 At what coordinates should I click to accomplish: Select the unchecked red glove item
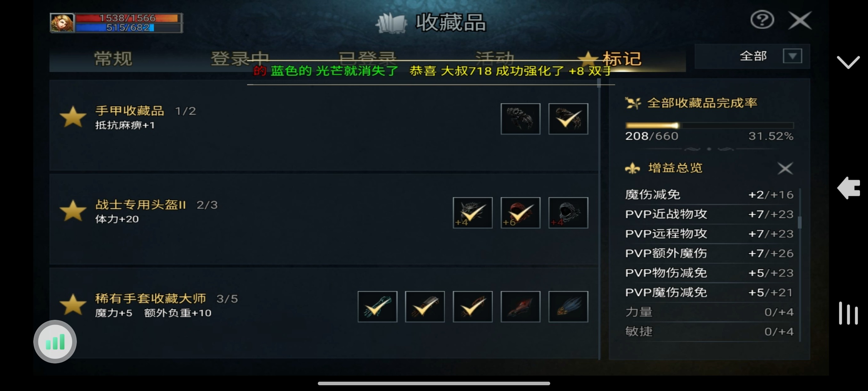tap(520, 306)
